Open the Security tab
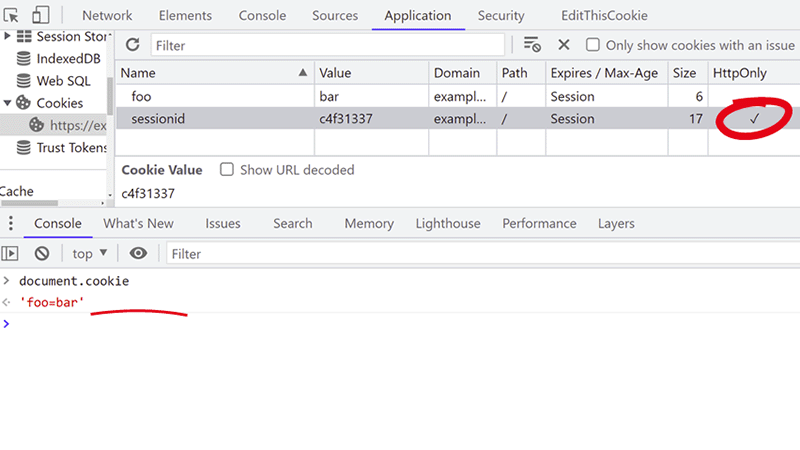800x450 pixels. [501, 15]
